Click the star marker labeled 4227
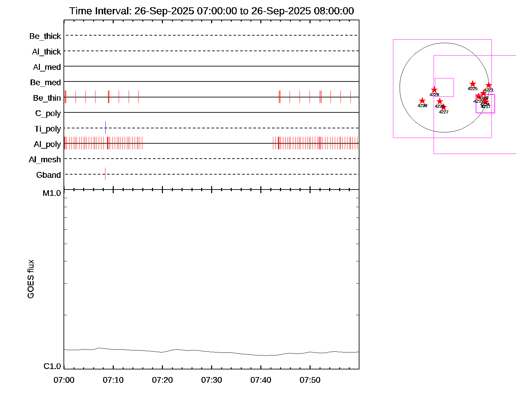Screen dimensions: 532x399 [x=444, y=107]
